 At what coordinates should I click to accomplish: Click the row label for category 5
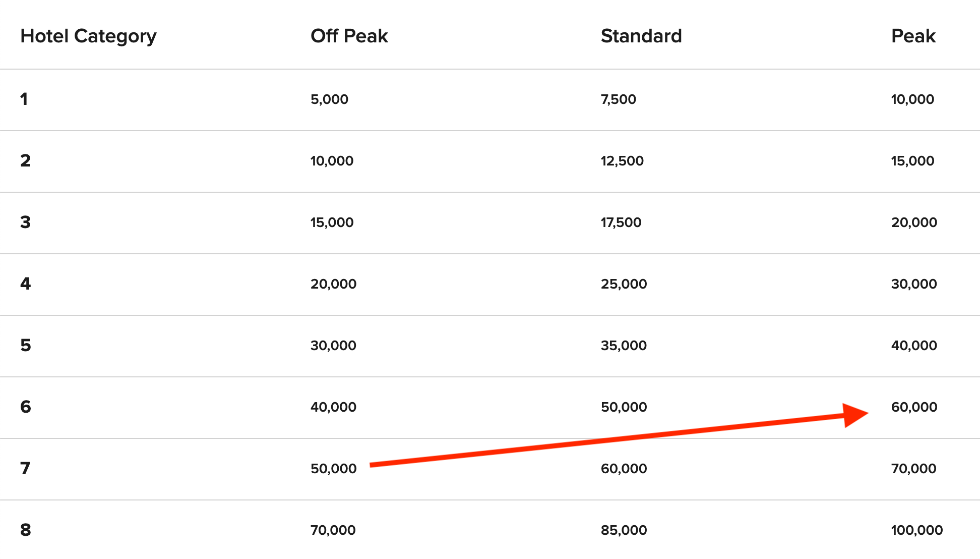[26, 346]
